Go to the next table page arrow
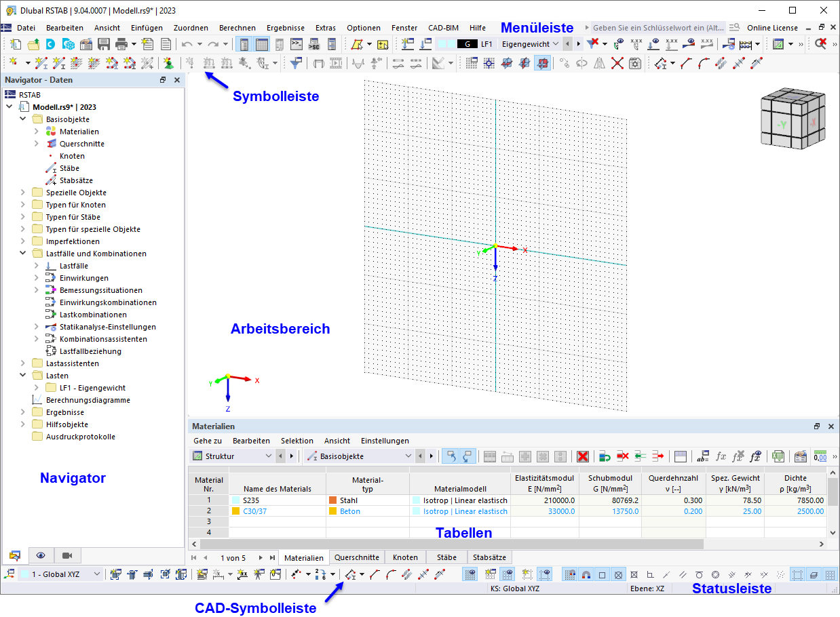This screenshot has width=840, height=617. [x=259, y=557]
